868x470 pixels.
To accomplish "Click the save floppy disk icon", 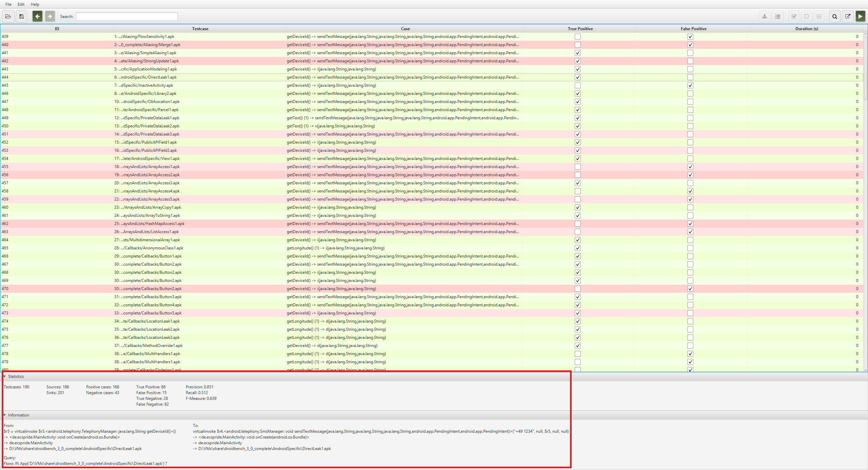I will [x=21, y=16].
